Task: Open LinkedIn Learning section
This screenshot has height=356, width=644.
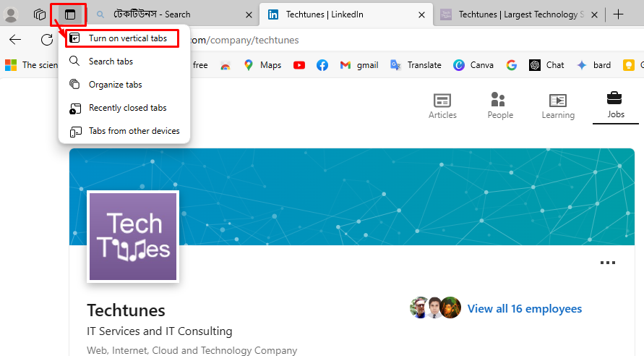Action: [x=558, y=106]
